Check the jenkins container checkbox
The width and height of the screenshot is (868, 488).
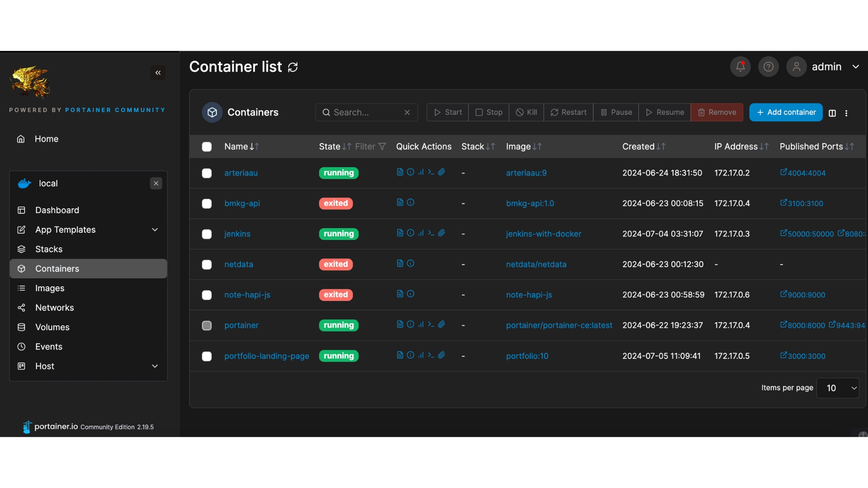point(207,234)
